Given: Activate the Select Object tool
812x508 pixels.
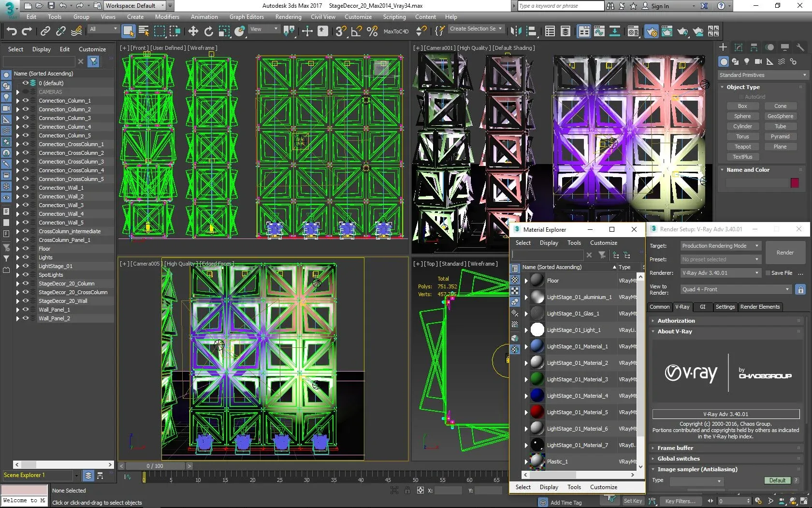Looking at the screenshot, I should pos(129,31).
